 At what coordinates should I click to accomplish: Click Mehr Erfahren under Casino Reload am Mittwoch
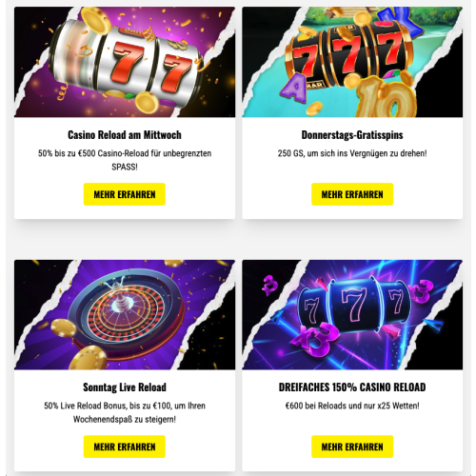pos(125,194)
